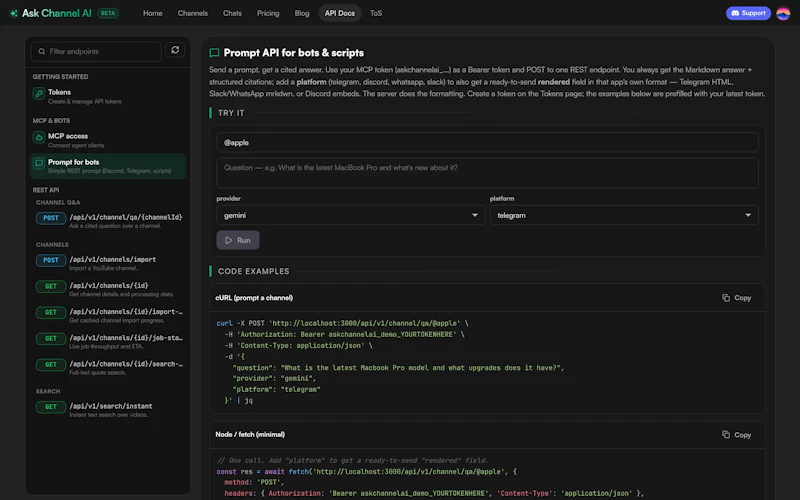Image resolution: width=800 pixels, height=500 pixels.
Task: Click GET badge for channels search endpoint
Action: (51, 365)
